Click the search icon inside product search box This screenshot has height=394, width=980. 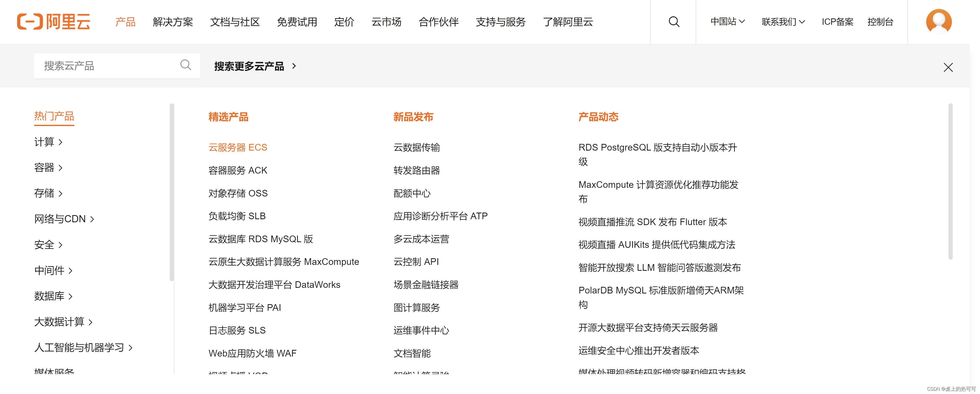[x=186, y=65]
